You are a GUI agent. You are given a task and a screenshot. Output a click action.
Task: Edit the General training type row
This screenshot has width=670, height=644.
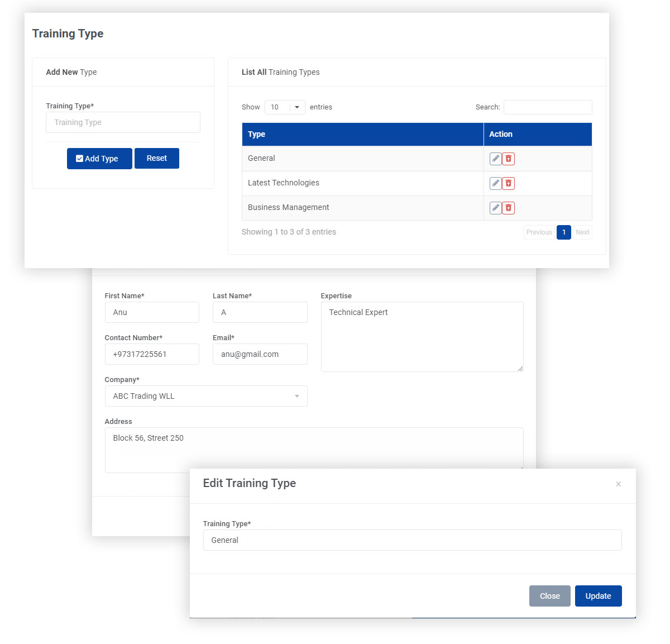coord(495,159)
